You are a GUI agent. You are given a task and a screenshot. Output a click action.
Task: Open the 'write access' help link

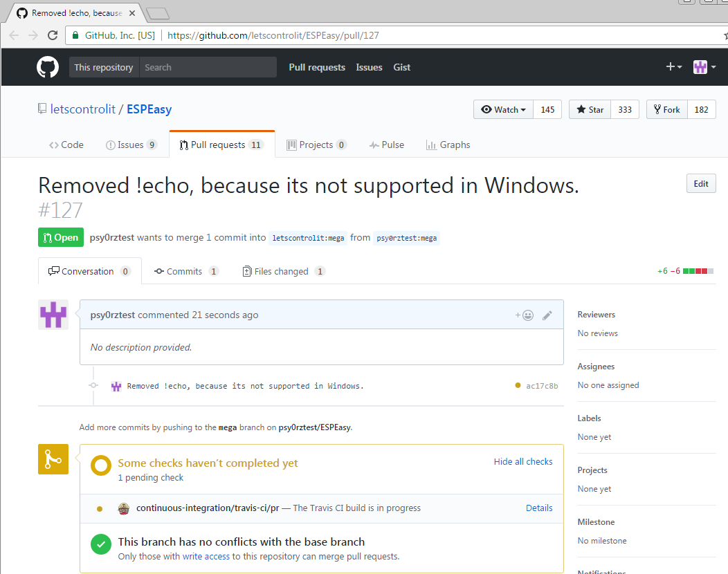click(206, 557)
